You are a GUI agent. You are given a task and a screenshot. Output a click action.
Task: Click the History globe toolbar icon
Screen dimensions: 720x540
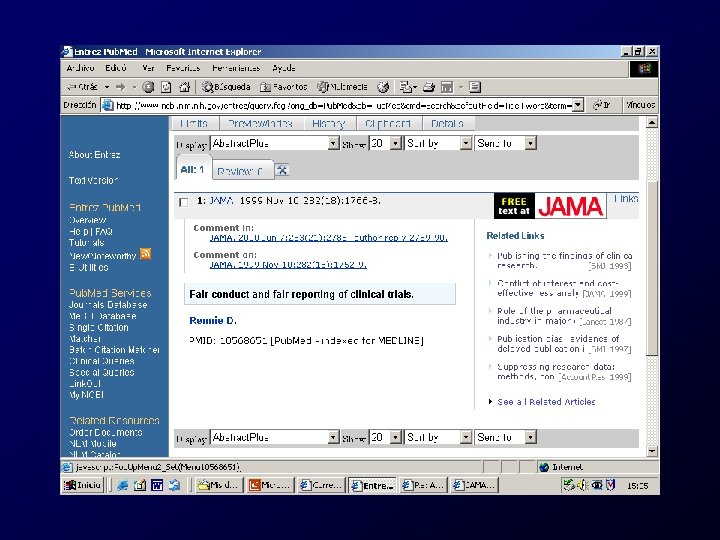383,87
